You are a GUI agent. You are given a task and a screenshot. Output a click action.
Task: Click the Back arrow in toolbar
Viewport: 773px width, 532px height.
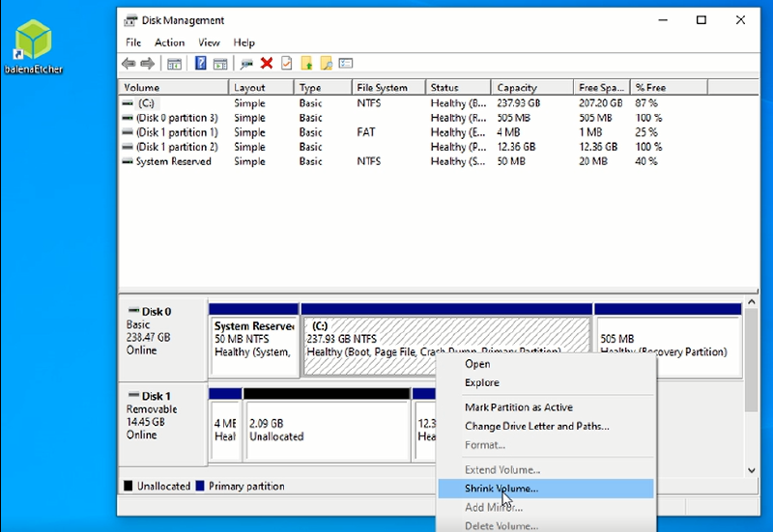coord(129,64)
